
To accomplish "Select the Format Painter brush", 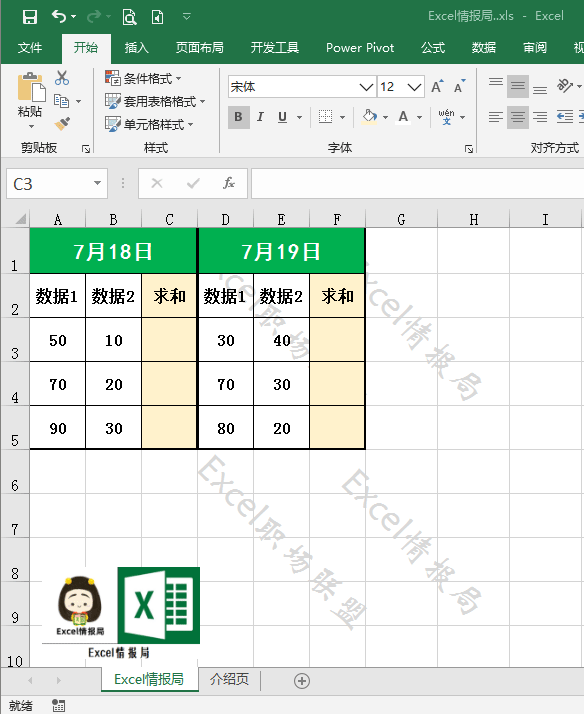I will tap(62, 123).
